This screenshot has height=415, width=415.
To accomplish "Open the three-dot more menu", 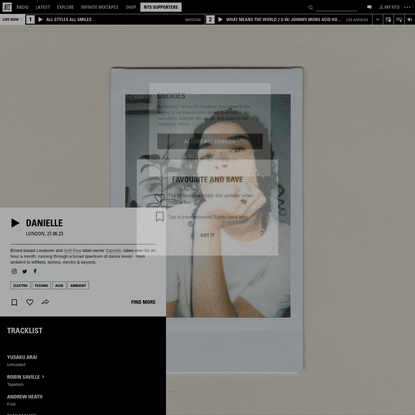I will pyautogui.click(x=407, y=7).
